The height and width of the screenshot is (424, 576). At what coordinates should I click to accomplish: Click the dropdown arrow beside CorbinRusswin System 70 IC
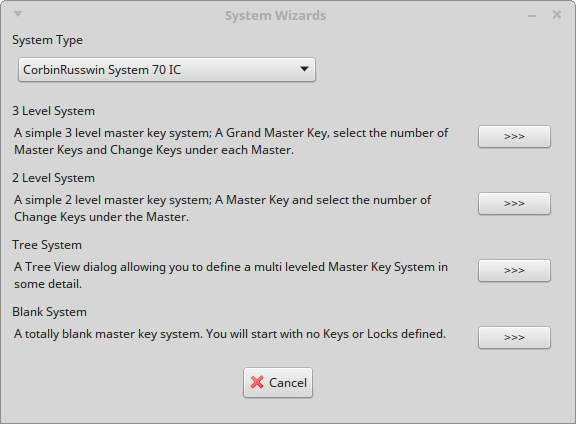(x=304, y=69)
